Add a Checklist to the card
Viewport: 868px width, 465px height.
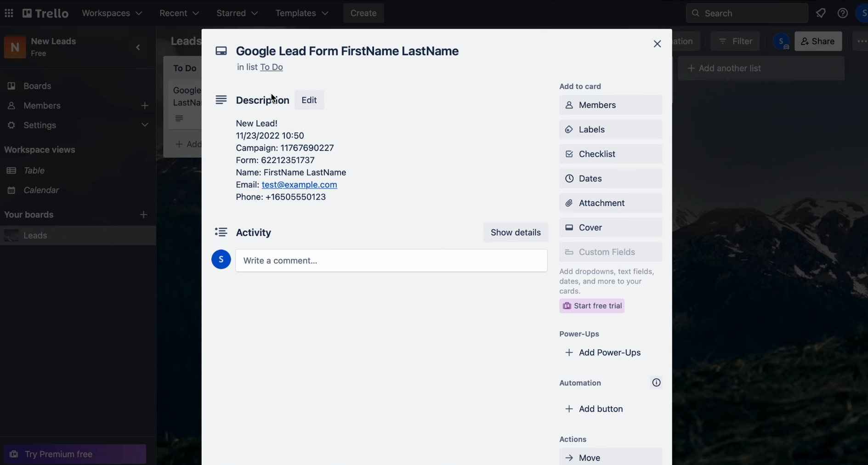coord(611,154)
